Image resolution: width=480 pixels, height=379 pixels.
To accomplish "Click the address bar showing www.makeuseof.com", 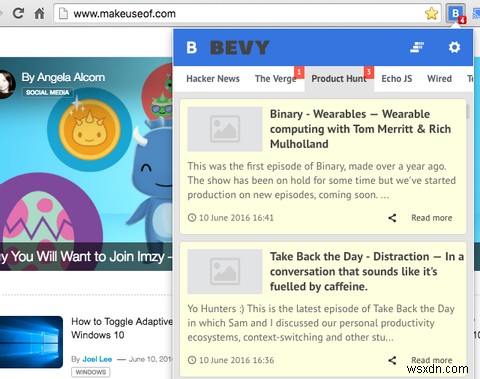I will tap(247, 14).
